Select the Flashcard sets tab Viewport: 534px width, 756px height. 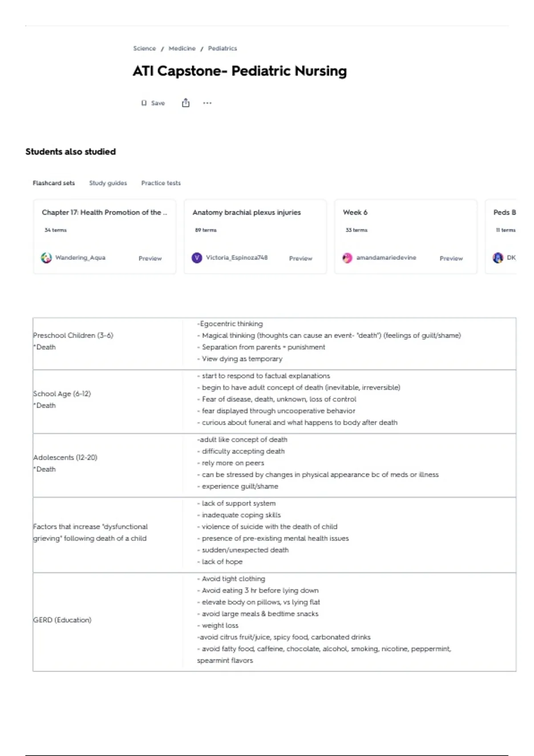[x=54, y=183]
